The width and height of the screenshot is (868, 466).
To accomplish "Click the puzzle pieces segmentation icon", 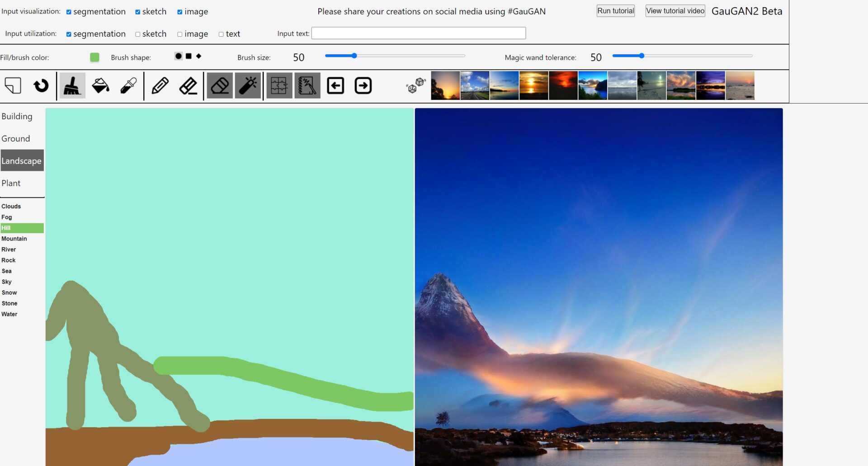I will [279, 85].
